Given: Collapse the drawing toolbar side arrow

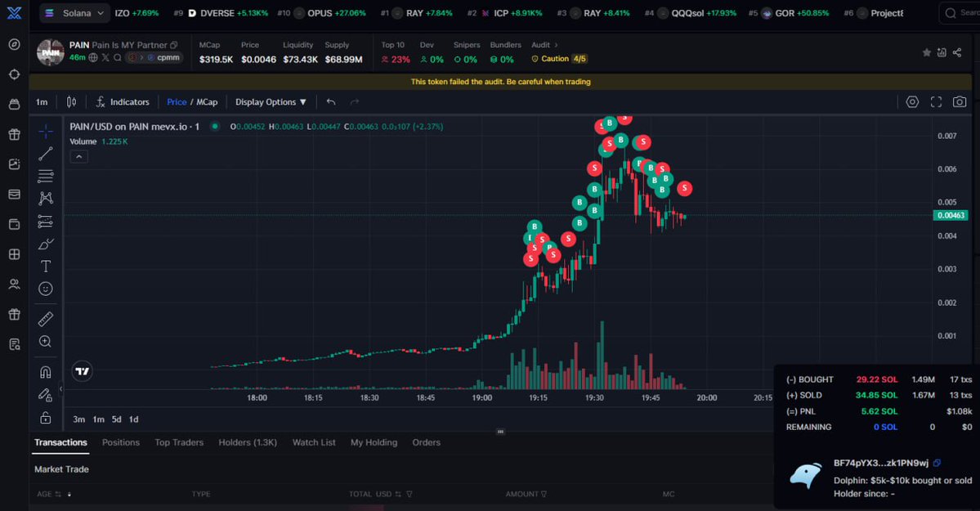Looking at the screenshot, I should click(x=60, y=389).
